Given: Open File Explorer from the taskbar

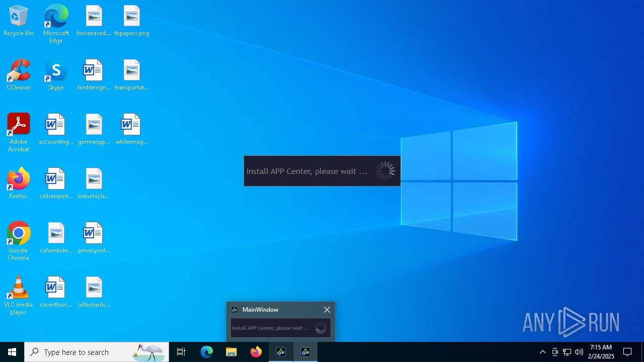Looking at the screenshot, I should coord(231,352).
